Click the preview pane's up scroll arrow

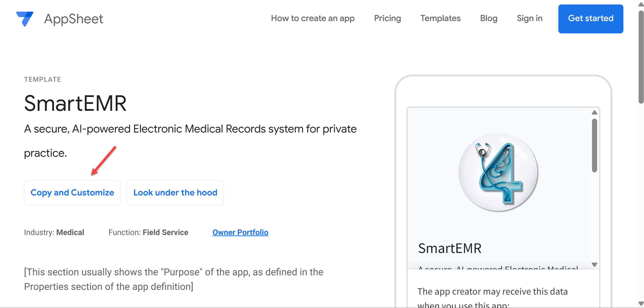point(594,113)
